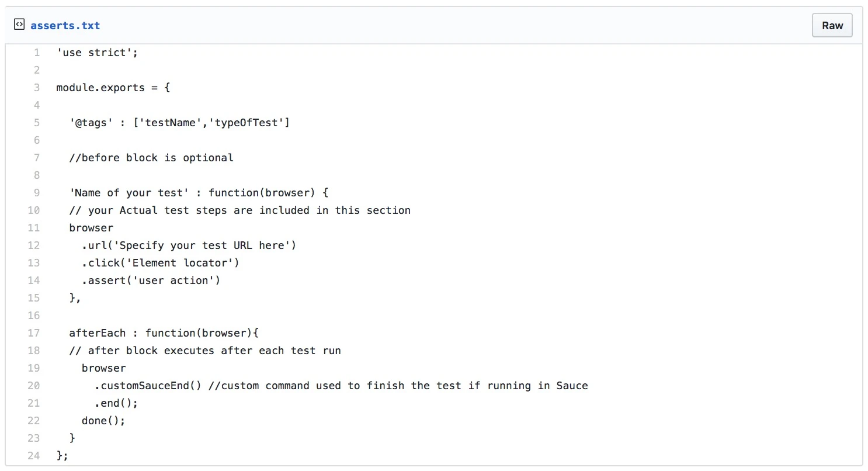This screenshot has width=868, height=471.
Task: Select line number 12
Action: (34, 245)
